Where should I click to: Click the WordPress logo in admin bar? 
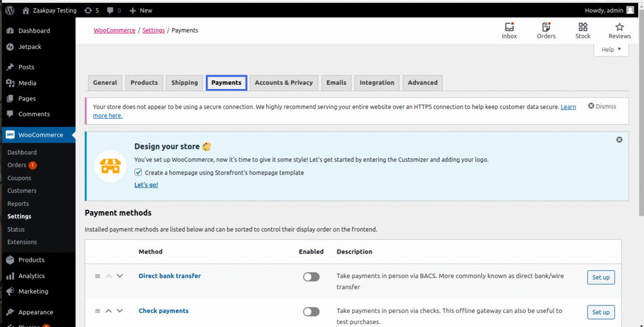pyautogui.click(x=10, y=10)
